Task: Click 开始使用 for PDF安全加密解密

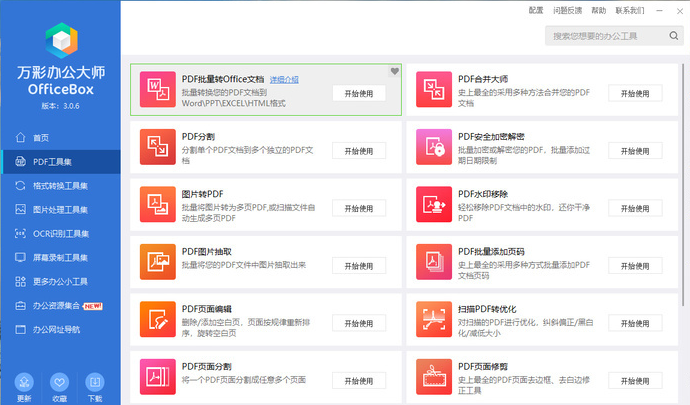Action: [x=635, y=151]
